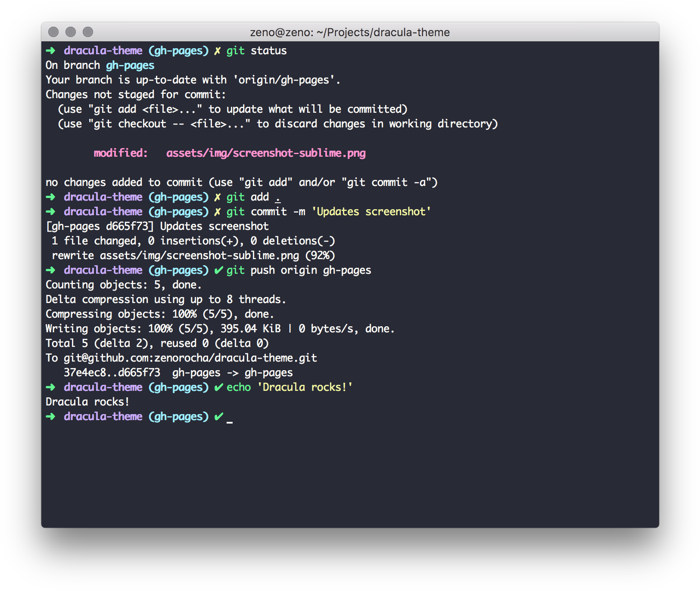Click the yellow ✗ on the git status line
Image resolution: width=700 pixels, height=591 pixels.
point(218,51)
